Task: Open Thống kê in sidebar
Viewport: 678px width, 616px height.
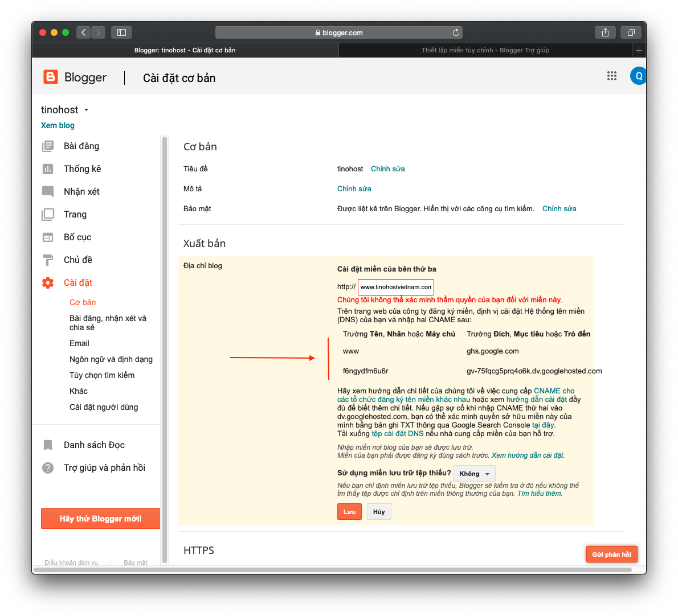Action: click(82, 169)
